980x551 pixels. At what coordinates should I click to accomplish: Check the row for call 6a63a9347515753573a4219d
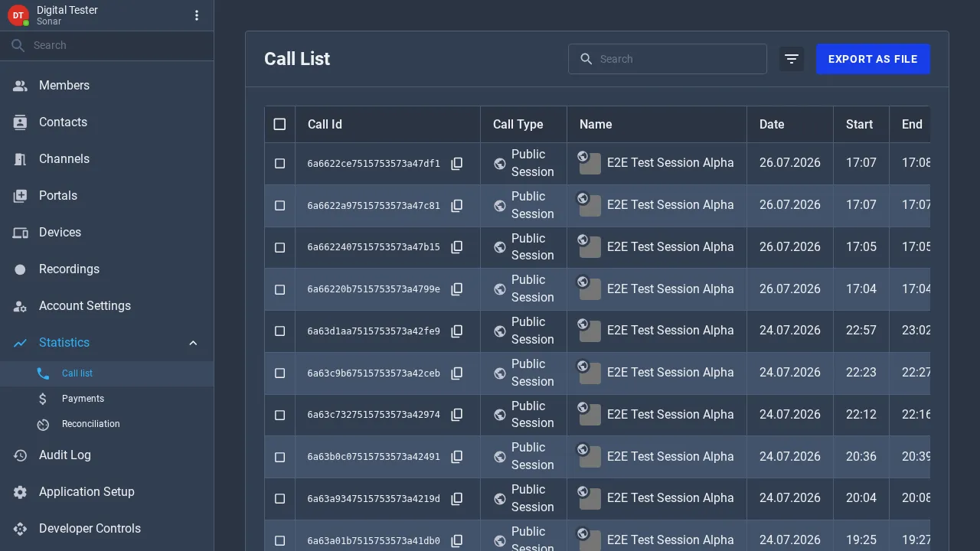tap(279, 499)
